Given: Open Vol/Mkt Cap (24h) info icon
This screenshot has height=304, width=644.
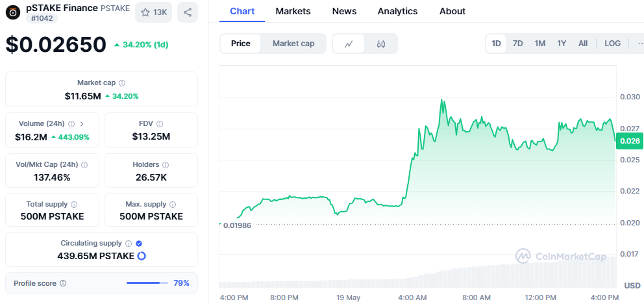Looking at the screenshot, I should pos(84,165).
